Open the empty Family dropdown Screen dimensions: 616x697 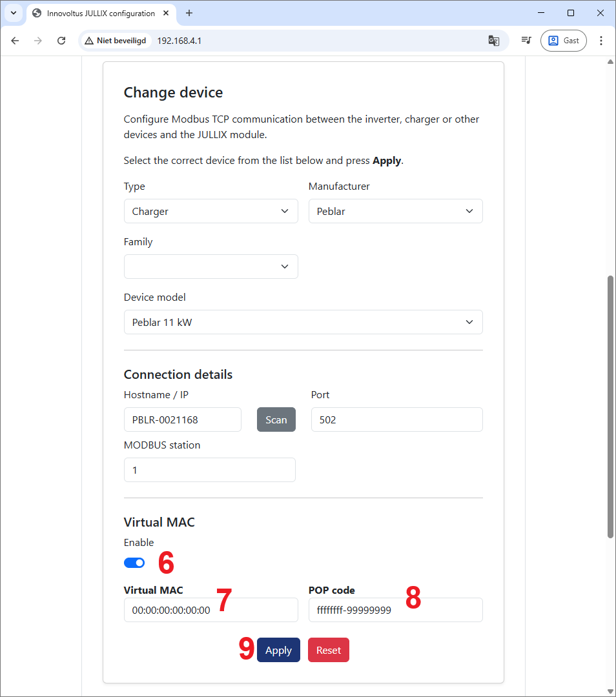point(210,267)
